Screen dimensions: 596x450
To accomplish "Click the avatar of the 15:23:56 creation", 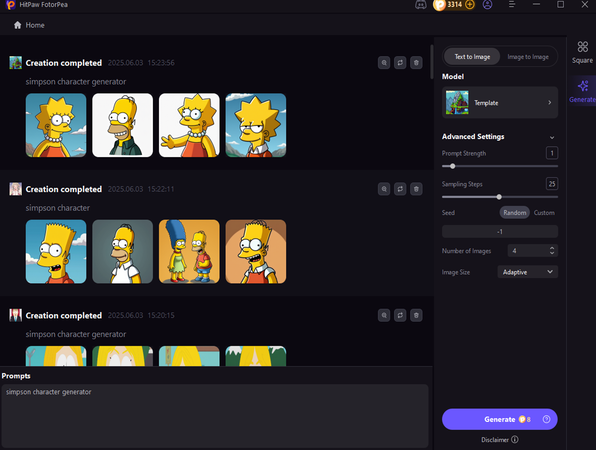I will pos(16,63).
